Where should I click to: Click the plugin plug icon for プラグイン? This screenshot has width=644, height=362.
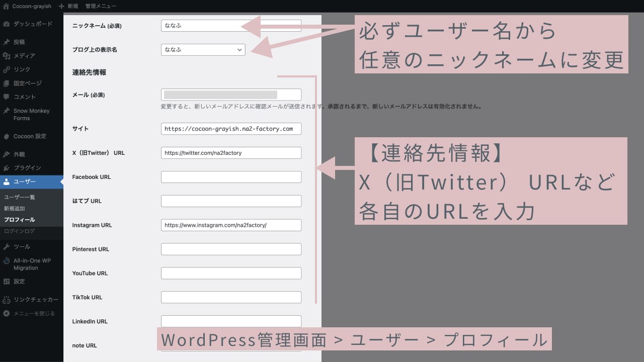tap(7, 168)
